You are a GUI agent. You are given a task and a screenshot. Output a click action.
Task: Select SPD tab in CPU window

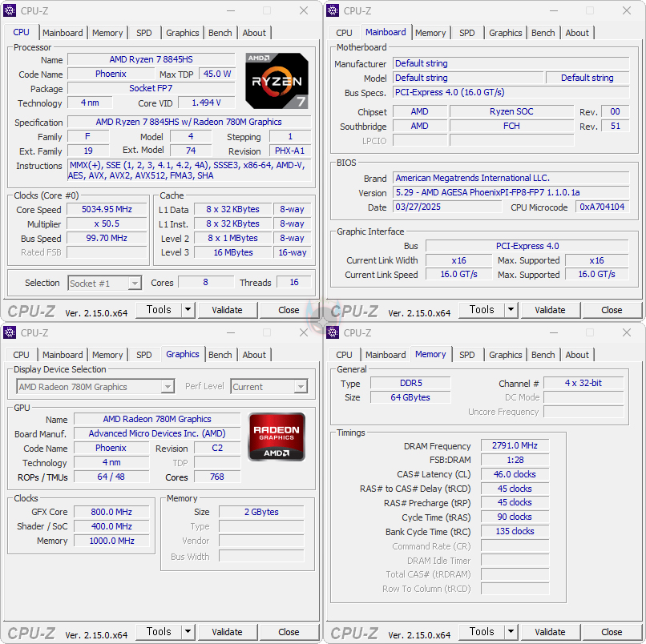pyautogui.click(x=143, y=33)
